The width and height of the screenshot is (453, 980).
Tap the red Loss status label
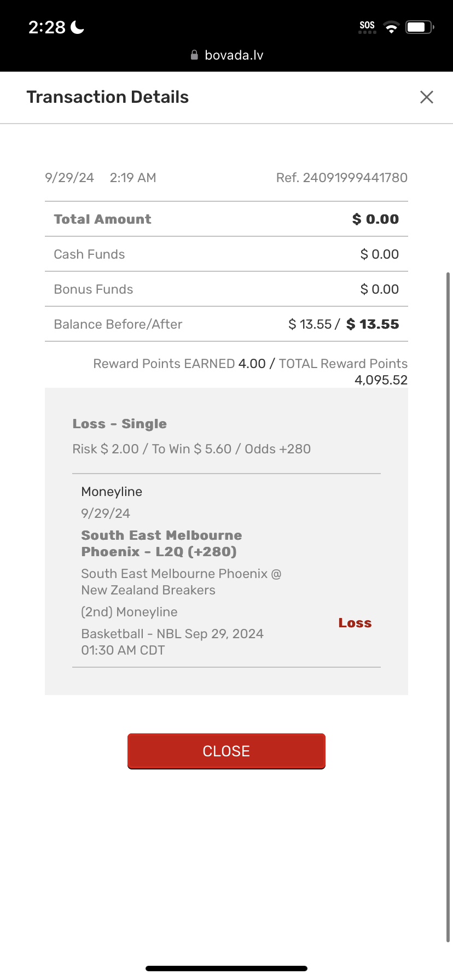[x=355, y=623]
